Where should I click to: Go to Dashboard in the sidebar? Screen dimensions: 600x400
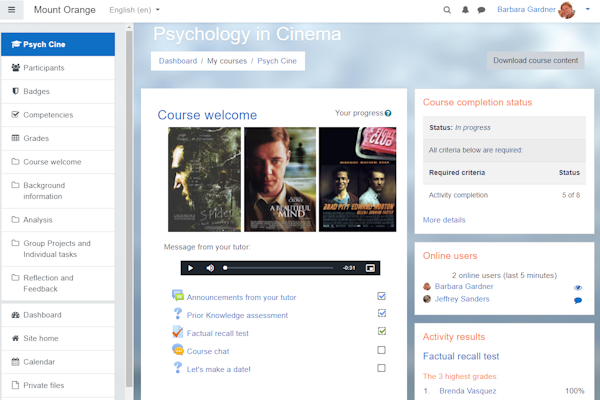pyautogui.click(x=58, y=315)
